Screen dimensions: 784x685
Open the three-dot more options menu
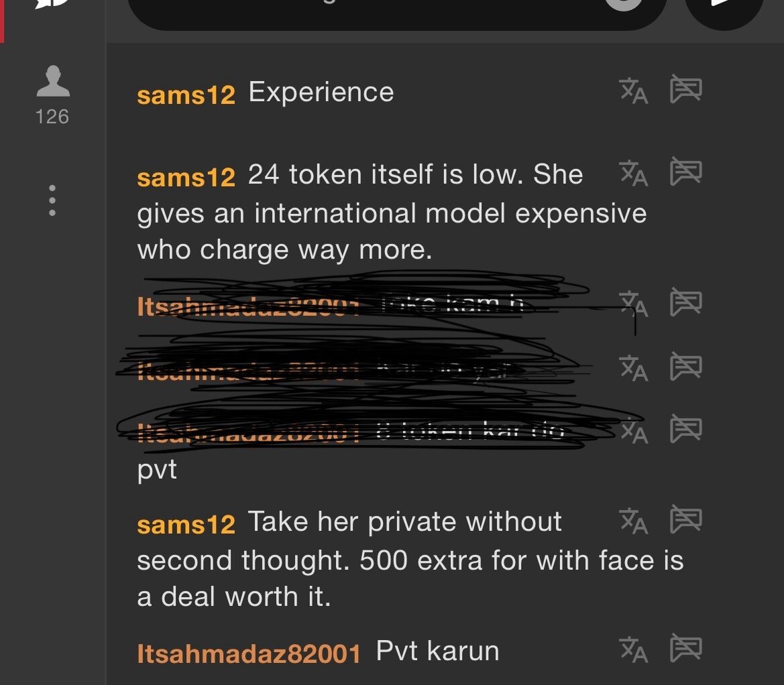52,201
